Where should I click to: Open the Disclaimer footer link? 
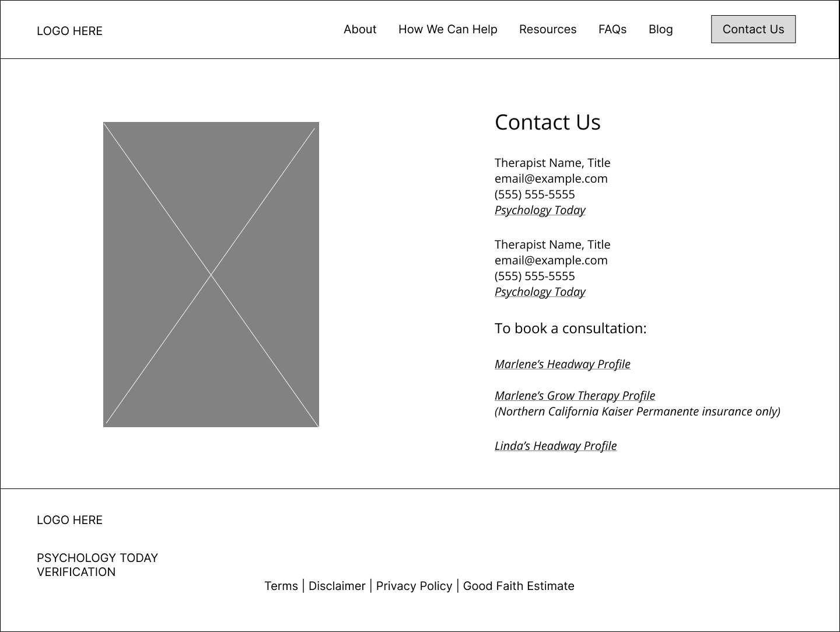click(x=337, y=586)
